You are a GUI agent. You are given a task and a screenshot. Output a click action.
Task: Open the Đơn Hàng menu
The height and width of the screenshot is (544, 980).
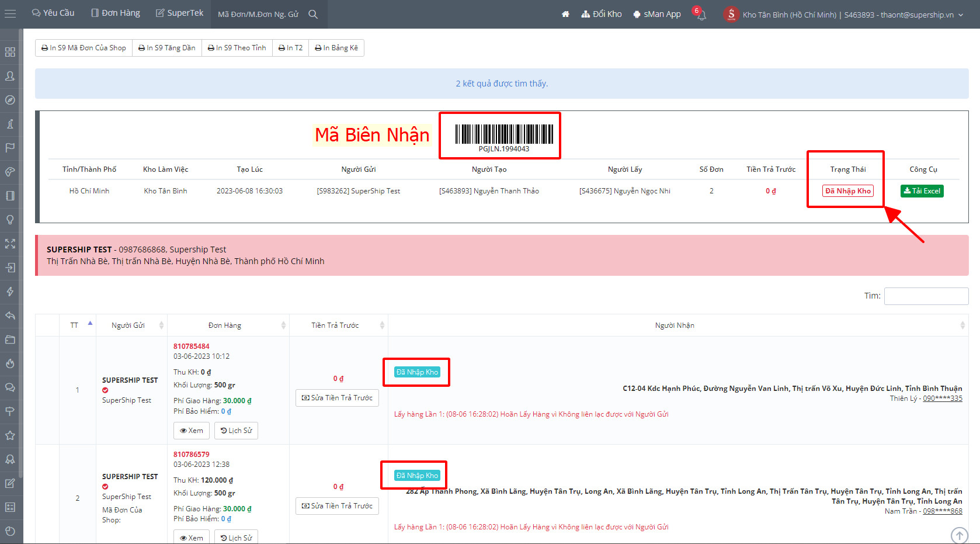pyautogui.click(x=116, y=13)
